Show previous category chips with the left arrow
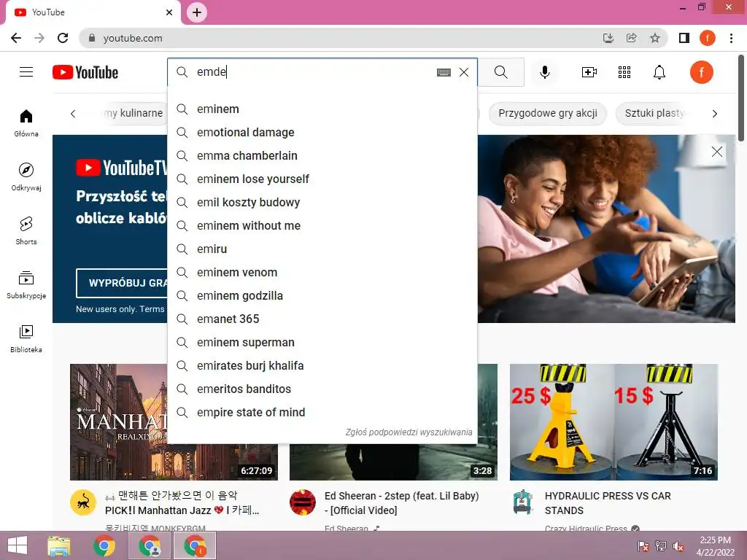This screenshot has height=560, width=747. 73,114
